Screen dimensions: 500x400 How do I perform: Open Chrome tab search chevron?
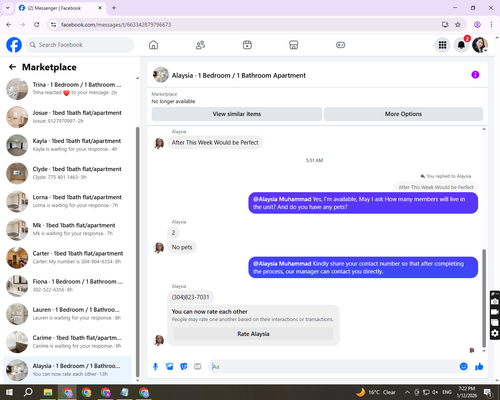[x=8, y=8]
